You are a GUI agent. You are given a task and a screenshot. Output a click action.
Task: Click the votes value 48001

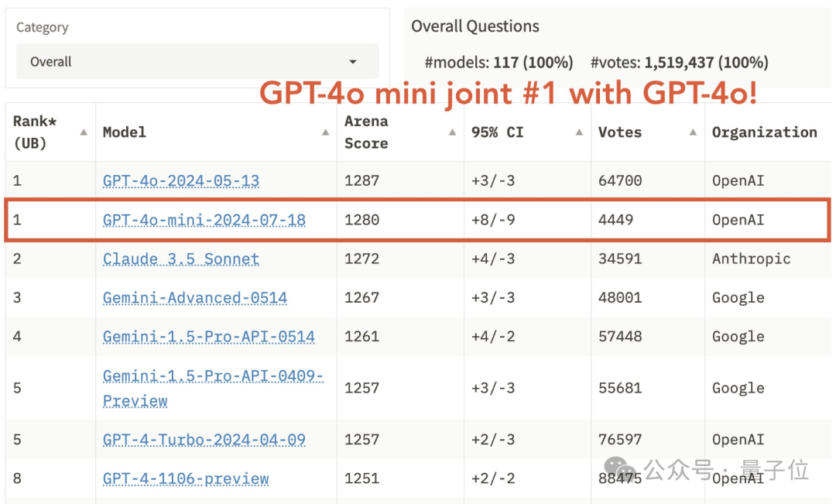619,297
